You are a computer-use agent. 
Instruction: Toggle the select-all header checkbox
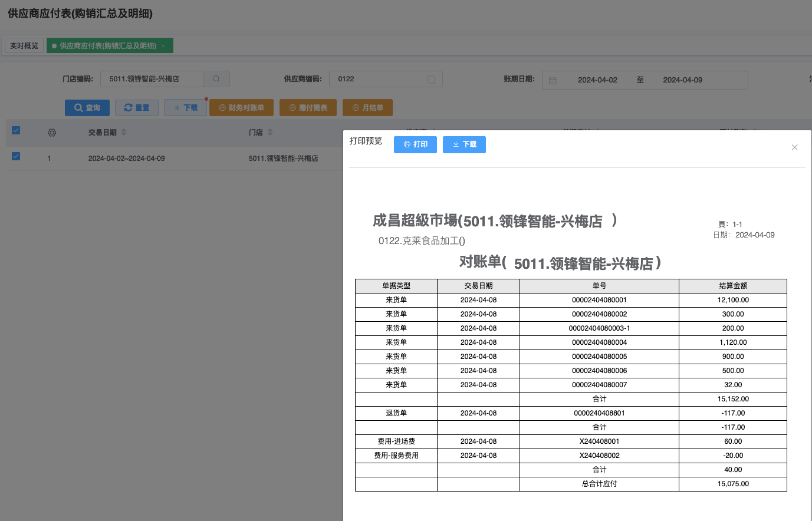point(16,130)
